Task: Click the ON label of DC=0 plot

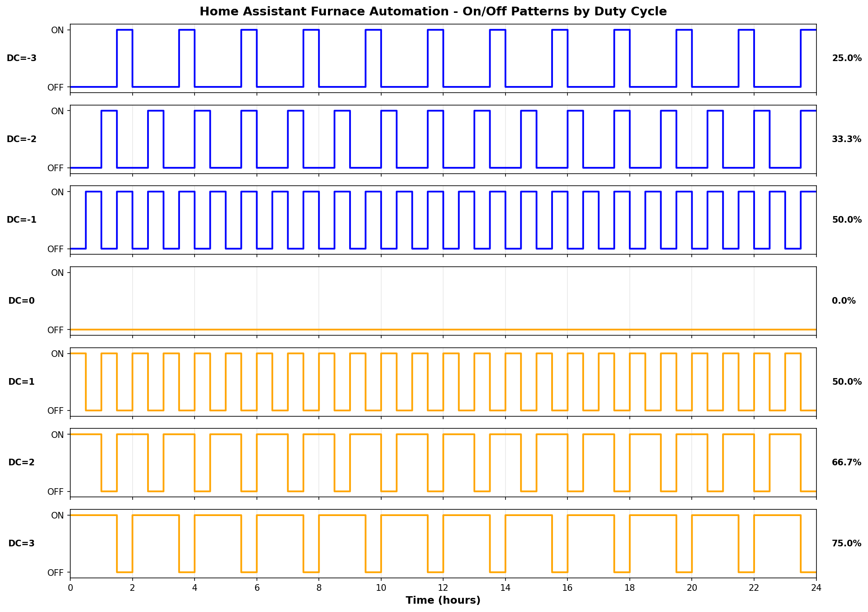Action: click(57, 273)
